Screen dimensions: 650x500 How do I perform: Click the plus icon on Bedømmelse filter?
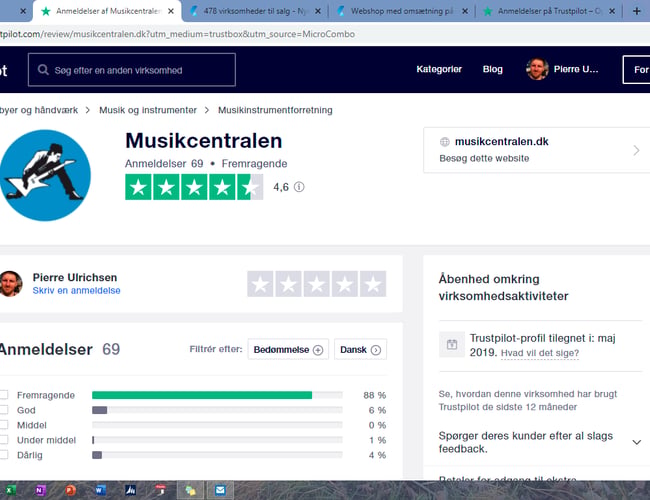318,350
